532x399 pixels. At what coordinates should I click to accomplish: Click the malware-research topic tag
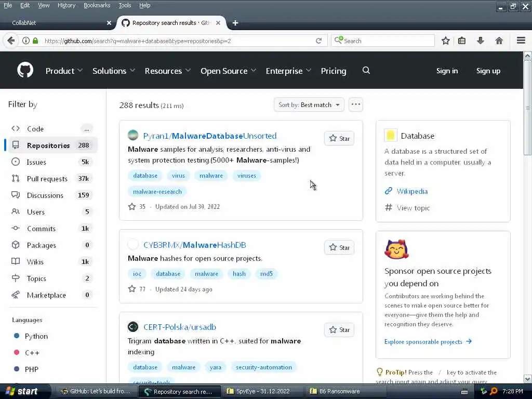[157, 191]
